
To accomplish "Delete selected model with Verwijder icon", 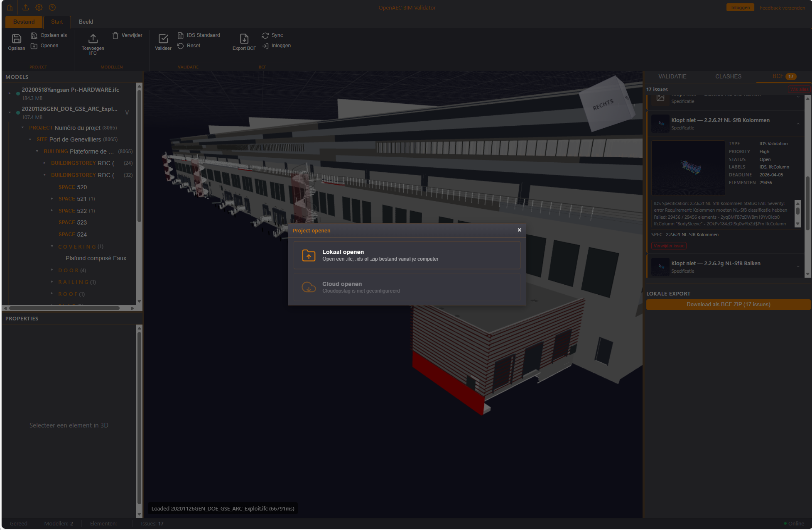I will [x=128, y=35].
